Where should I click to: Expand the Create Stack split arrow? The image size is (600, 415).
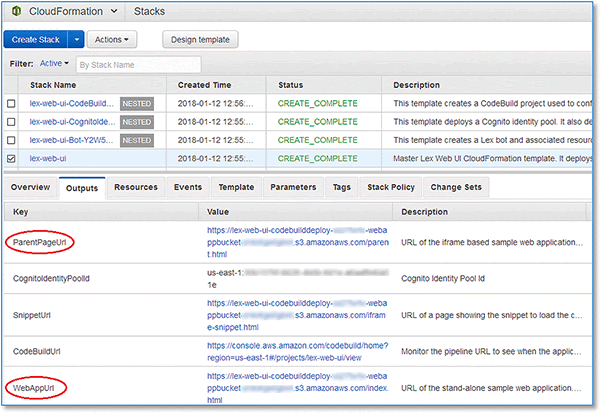click(77, 39)
